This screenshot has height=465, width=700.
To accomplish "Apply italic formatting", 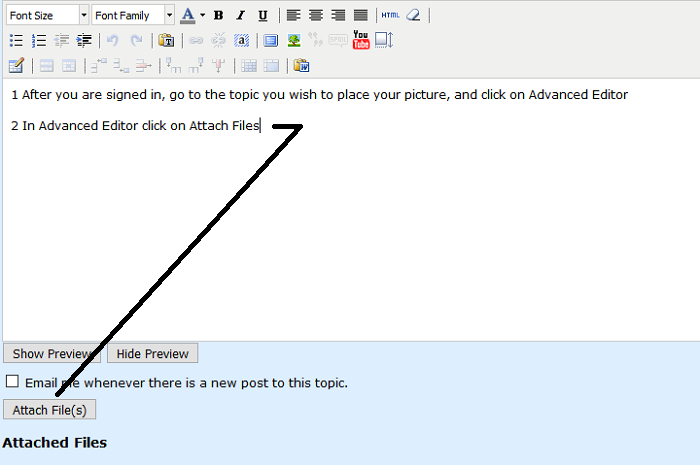I will coord(240,15).
